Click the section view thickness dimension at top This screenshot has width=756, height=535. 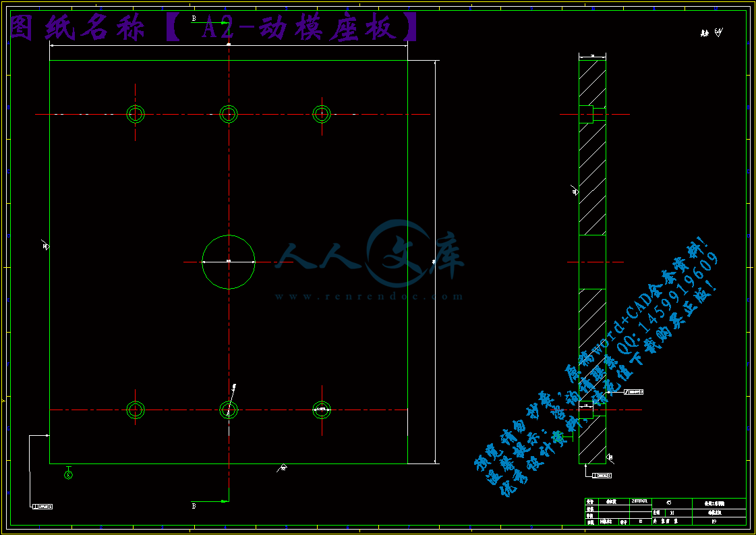592,55
